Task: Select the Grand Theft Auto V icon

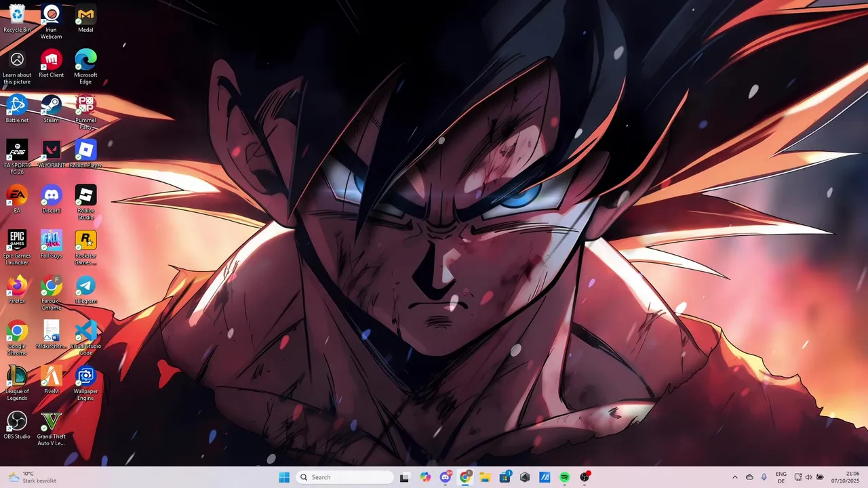Action: 51,428
